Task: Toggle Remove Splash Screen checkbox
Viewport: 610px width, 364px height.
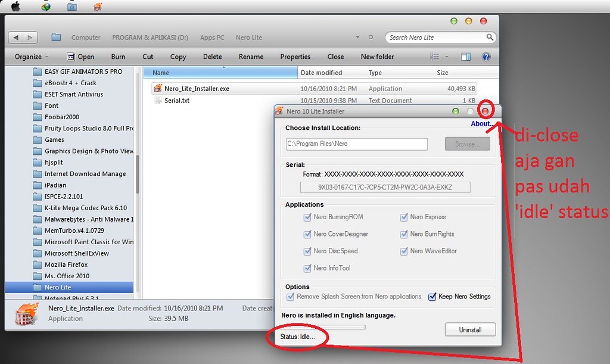Action: 290,297
